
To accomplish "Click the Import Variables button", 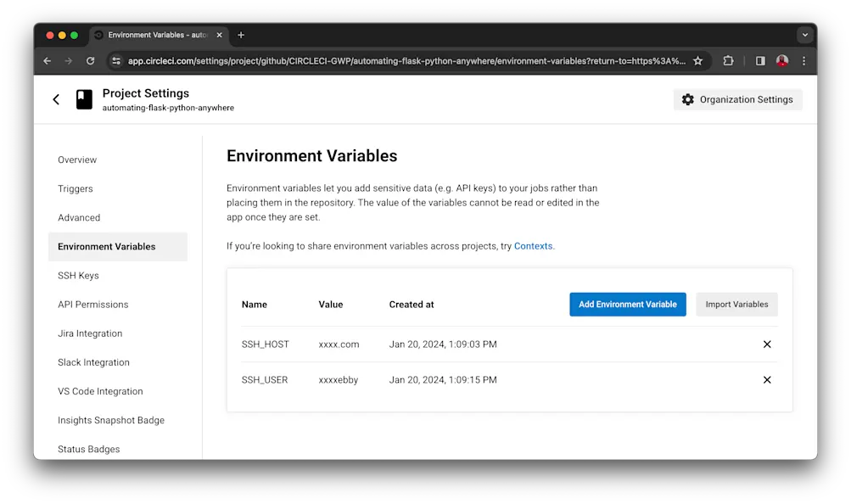I will point(736,304).
